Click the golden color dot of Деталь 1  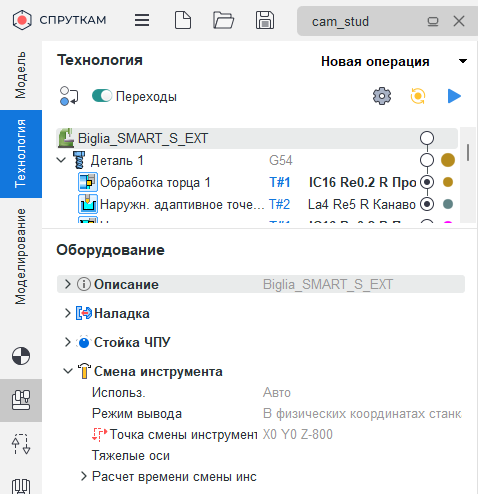coord(448,160)
